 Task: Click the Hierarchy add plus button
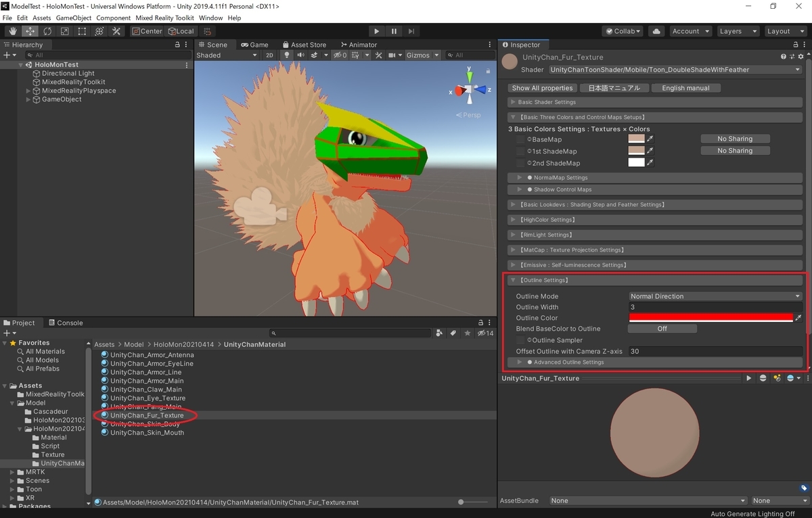pyautogui.click(x=8, y=55)
